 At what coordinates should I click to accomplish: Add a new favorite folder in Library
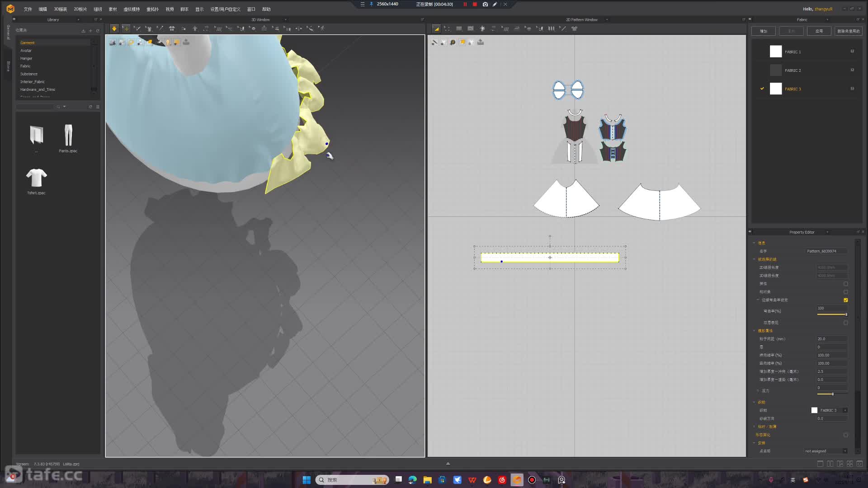point(90,31)
